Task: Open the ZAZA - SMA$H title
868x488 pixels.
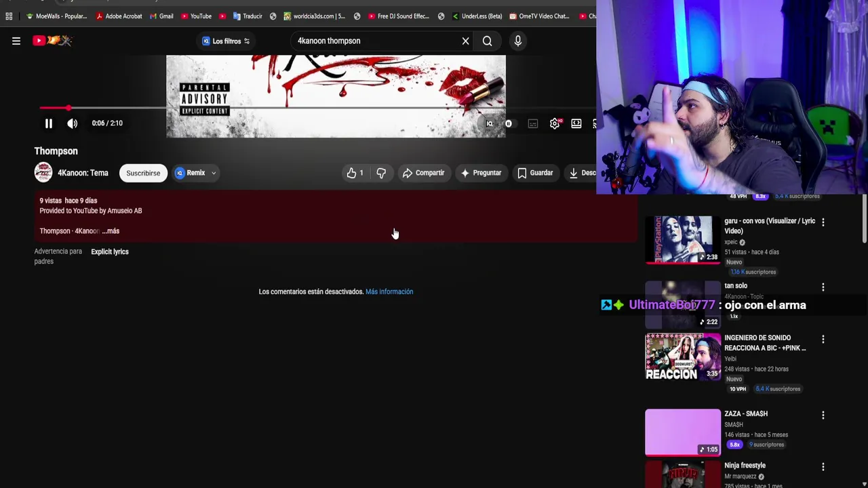Action: point(746,413)
